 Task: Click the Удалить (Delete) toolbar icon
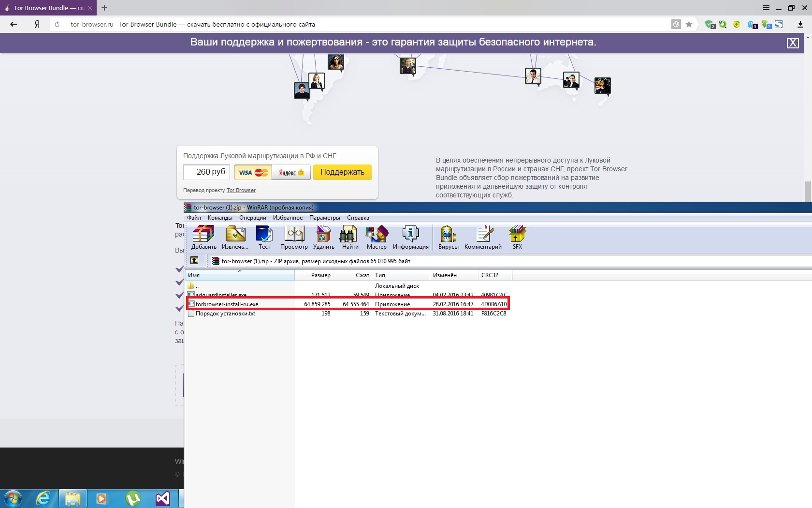(323, 238)
